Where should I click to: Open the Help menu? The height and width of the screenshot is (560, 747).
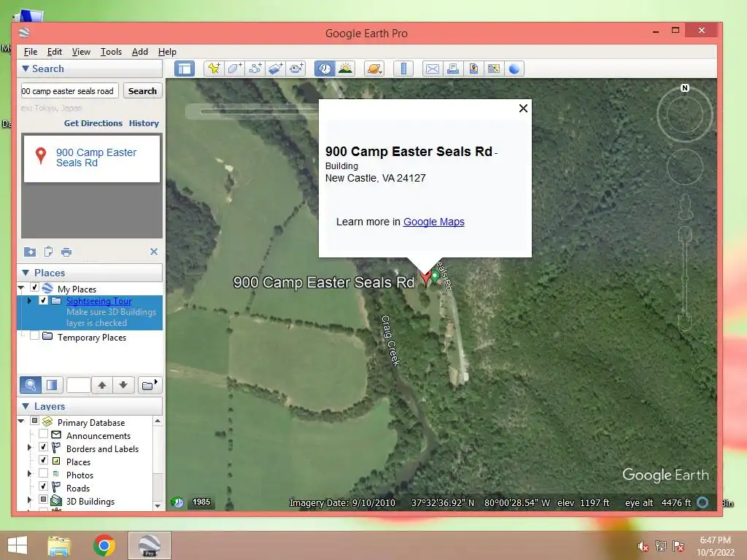click(167, 52)
